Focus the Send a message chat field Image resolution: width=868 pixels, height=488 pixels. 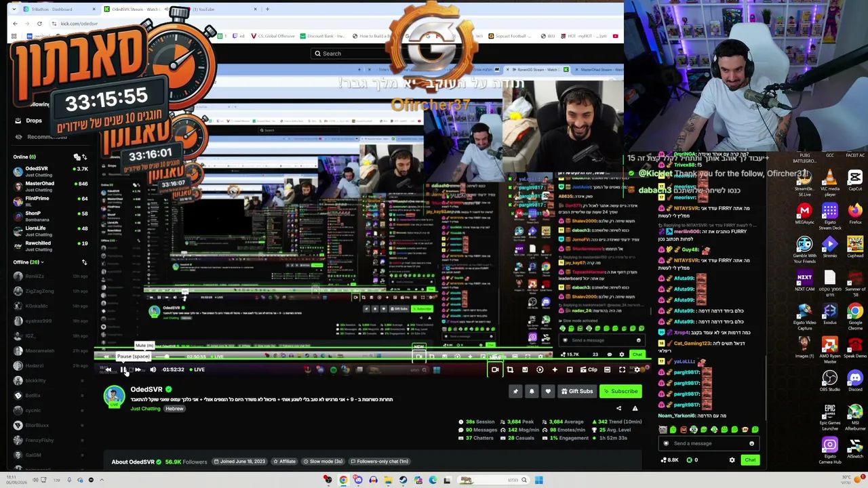coord(707,443)
